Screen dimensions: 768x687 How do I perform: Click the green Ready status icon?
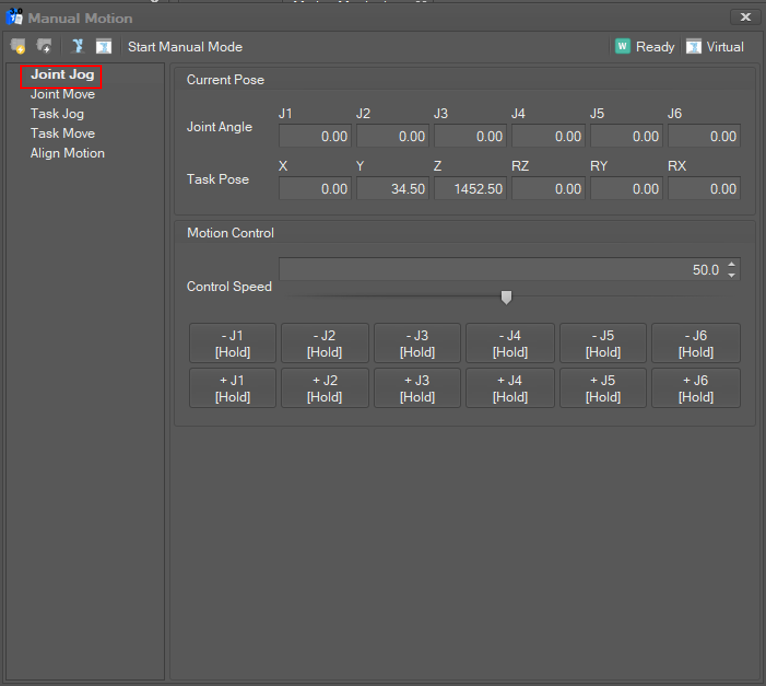point(623,47)
